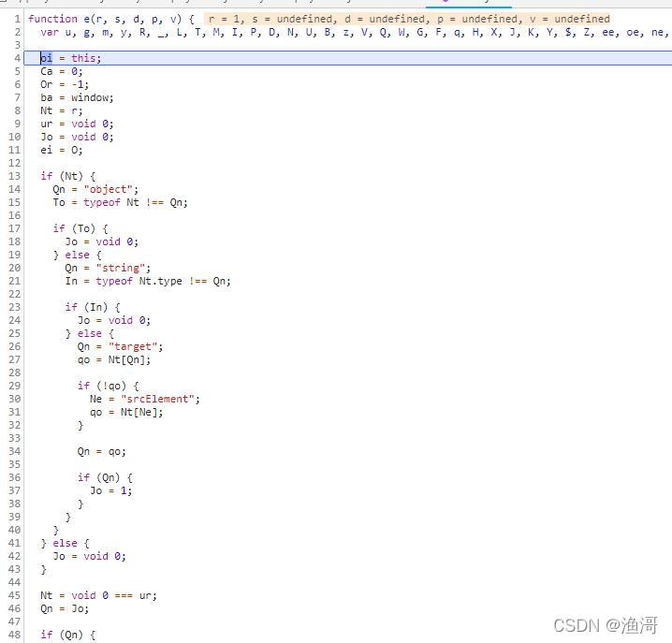This screenshot has width=672, height=643.
Task: Click the '} else {' on line 41
Action: pyautogui.click(x=65, y=543)
